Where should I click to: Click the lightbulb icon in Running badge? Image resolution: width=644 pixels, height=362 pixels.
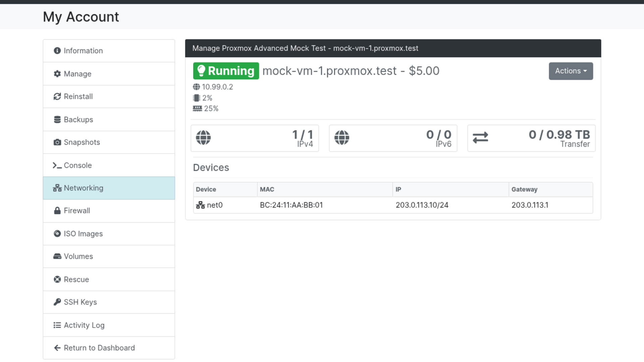pos(201,71)
